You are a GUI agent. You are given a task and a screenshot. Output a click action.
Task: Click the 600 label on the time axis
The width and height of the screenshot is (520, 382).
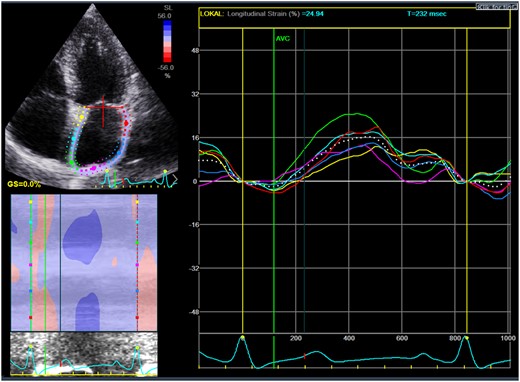(402, 338)
